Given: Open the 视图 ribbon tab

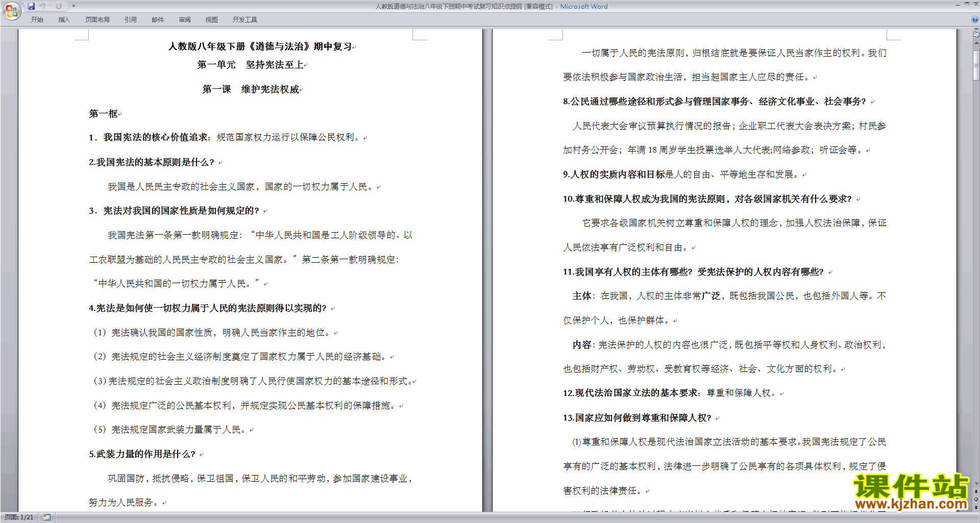Looking at the screenshot, I should pos(212,20).
